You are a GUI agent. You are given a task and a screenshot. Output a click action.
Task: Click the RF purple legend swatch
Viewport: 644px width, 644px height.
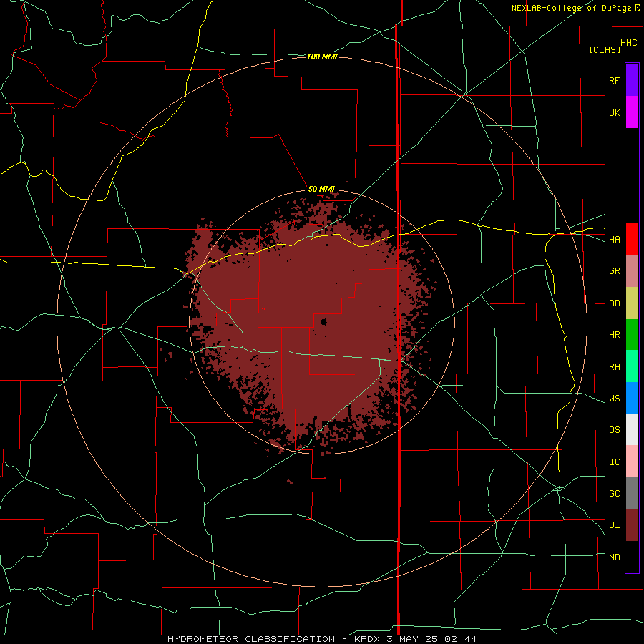[632, 80]
